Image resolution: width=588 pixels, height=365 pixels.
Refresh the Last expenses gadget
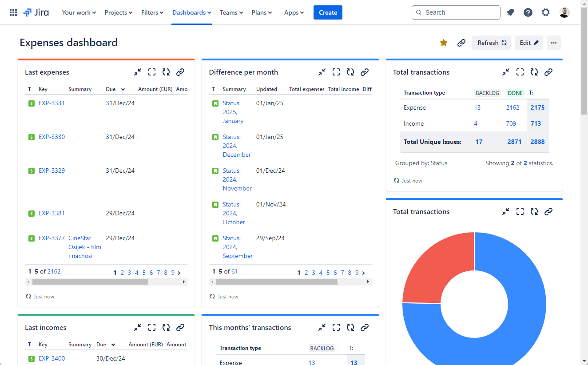click(166, 71)
